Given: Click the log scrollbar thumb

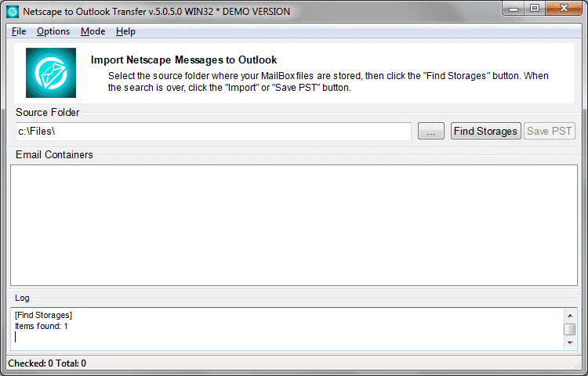Looking at the screenshot, I should (570, 329).
